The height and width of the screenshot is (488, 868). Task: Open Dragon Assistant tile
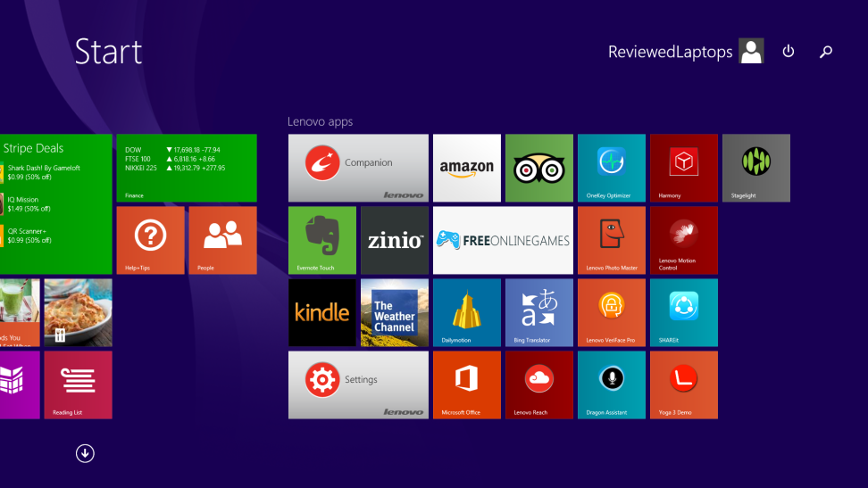[x=612, y=385]
